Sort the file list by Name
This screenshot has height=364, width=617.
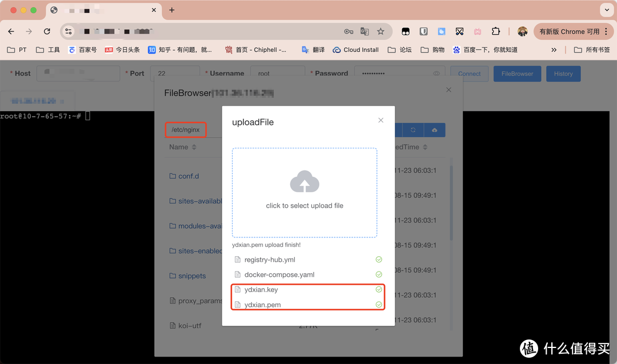coord(183,147)
